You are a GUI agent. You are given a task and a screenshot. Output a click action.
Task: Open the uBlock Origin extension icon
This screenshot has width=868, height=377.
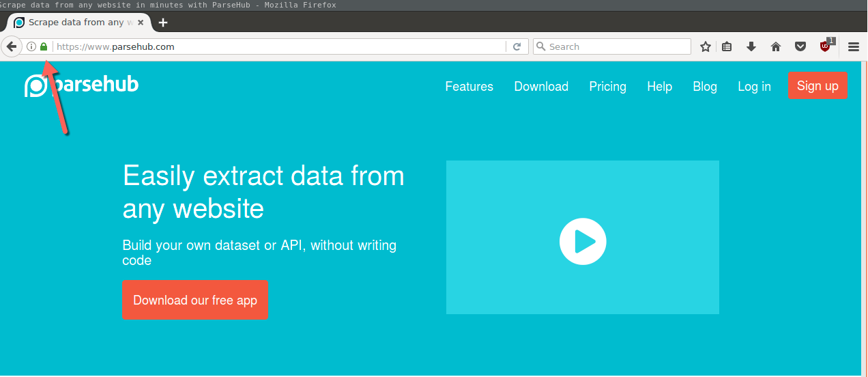(826, 46)
